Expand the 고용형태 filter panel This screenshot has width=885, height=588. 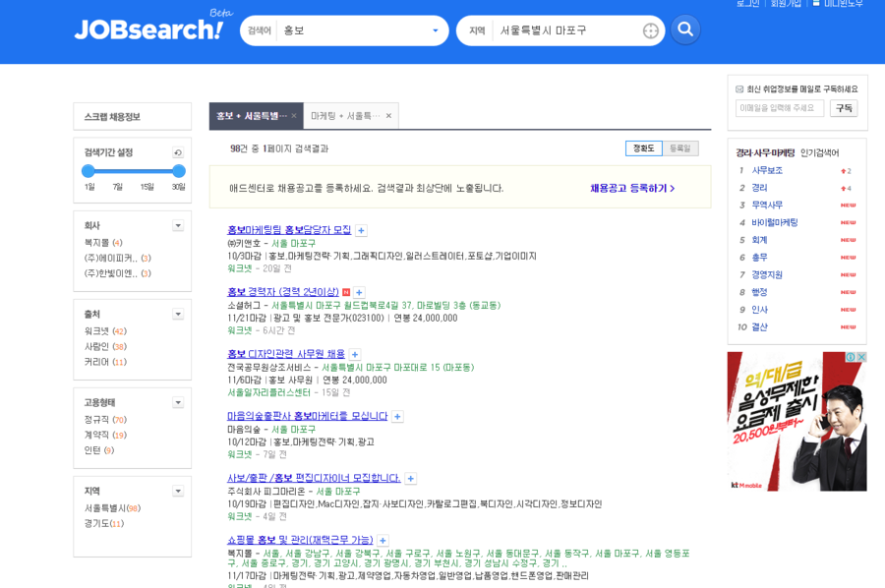pyautogui.click(x=178, y=402)
